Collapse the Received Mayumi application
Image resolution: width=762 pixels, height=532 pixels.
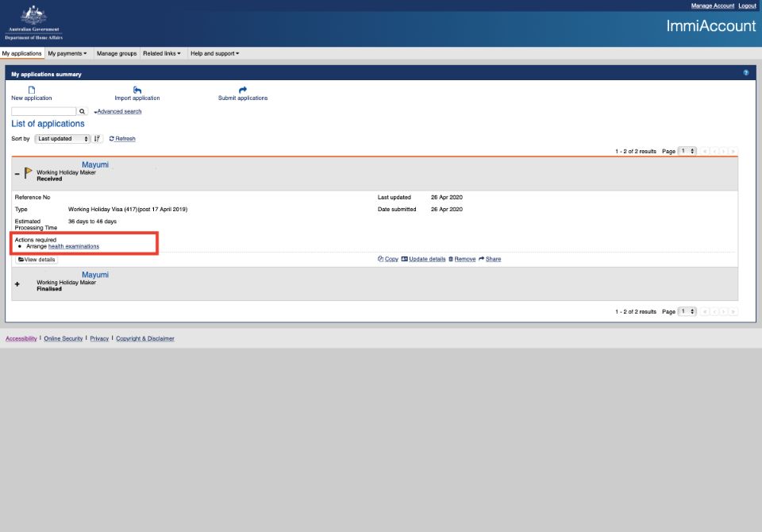pos(17,174)
